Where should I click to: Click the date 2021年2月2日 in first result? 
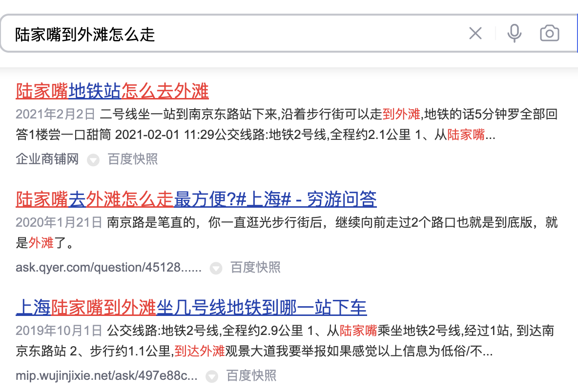tap(55, 115)
